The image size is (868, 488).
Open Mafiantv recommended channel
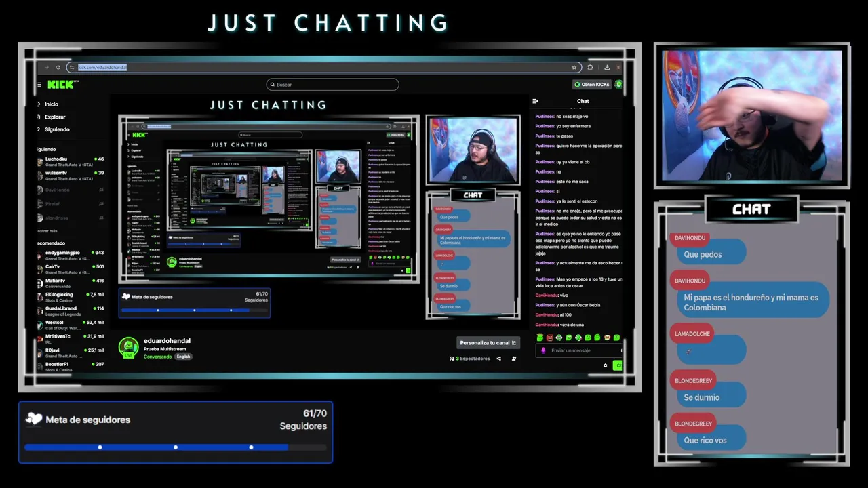click(71, 283)
